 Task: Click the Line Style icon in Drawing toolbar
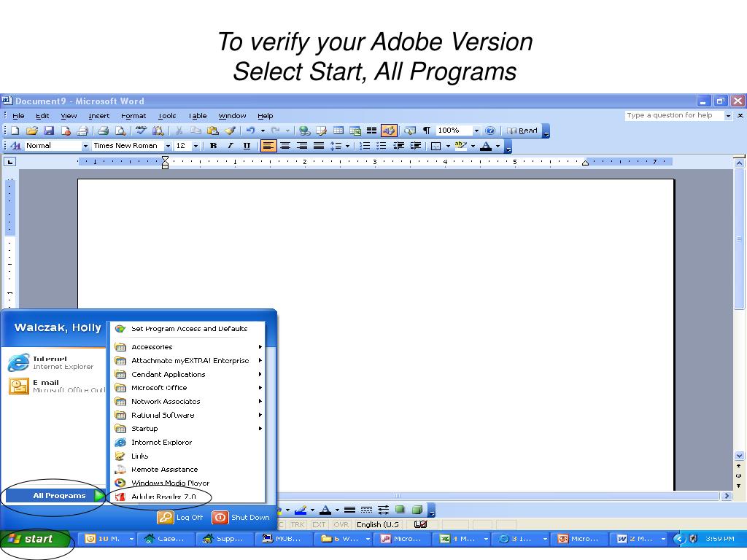click(x=349, y=510)
